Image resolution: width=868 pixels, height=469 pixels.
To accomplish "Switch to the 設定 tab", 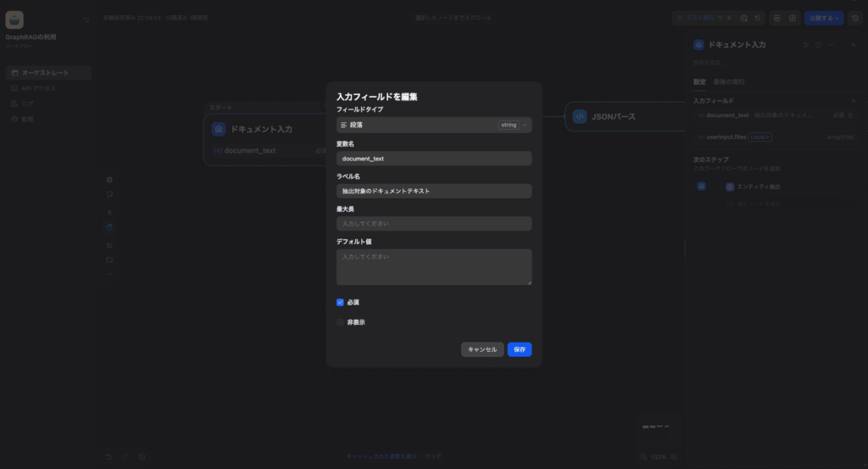I will pos(699,82).
